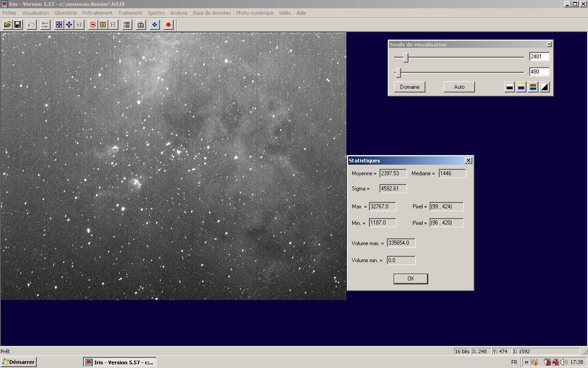Click the blue crosshair square toolbar icon
Viewport: 588px width, 368px height.
pyautogui.click(x=59, y=25)
